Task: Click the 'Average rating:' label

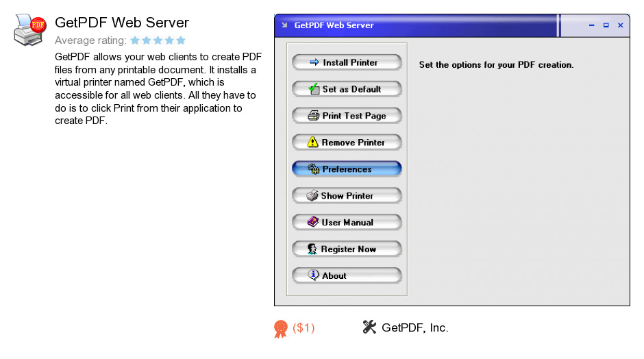Action: point(90,40)
